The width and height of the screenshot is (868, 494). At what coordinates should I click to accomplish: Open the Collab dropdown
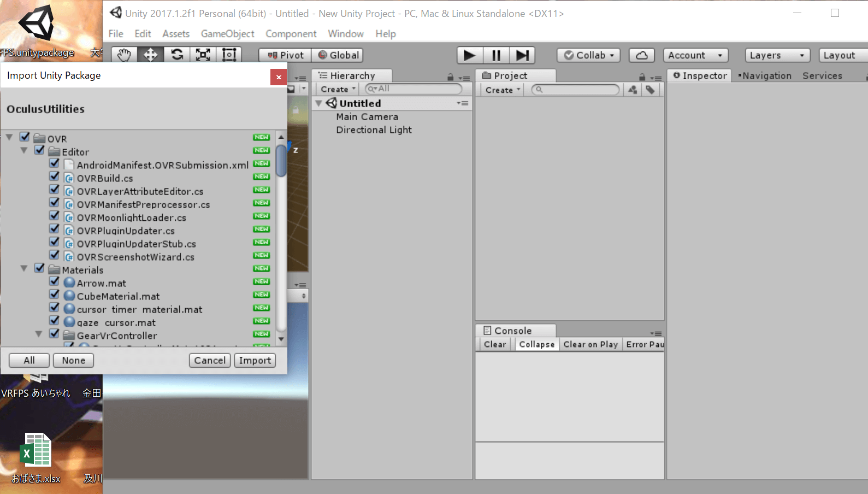pos(588,55)
